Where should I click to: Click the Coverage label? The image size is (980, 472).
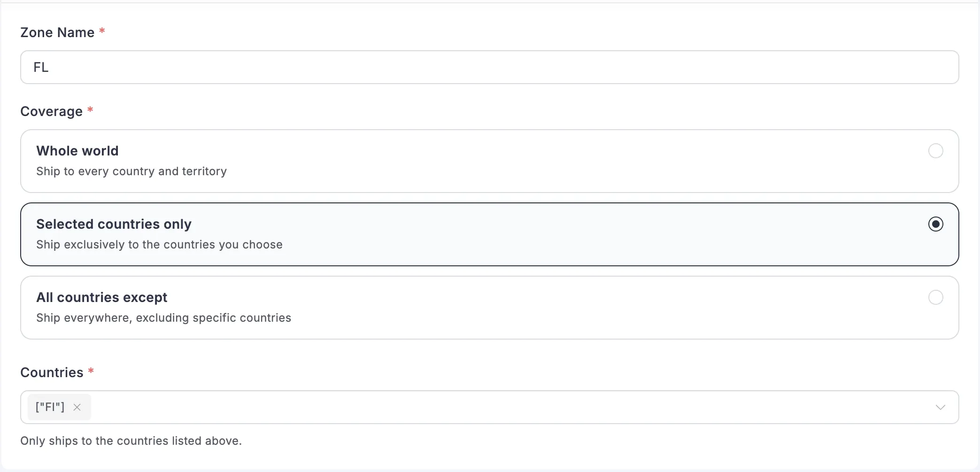51,111
